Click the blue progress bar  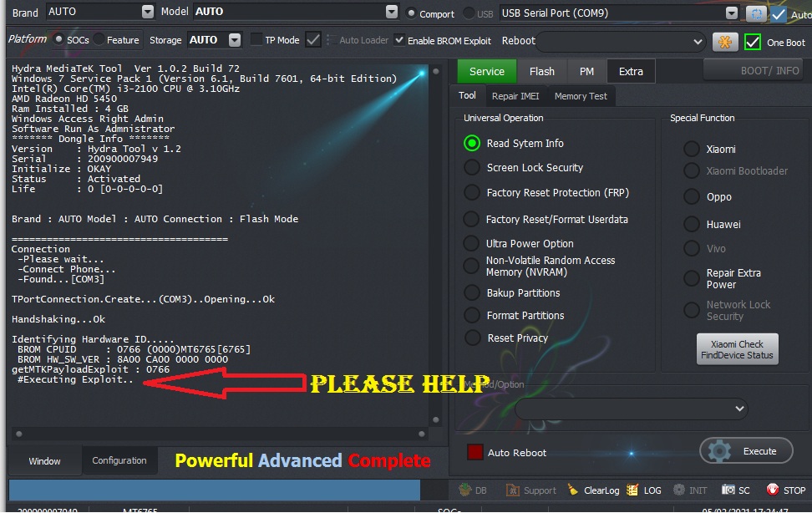click(x=215, y=490)
